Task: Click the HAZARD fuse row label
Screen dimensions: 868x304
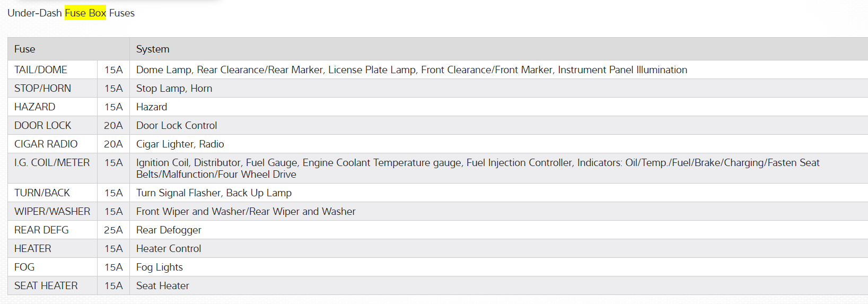Action: coord(34,107)
